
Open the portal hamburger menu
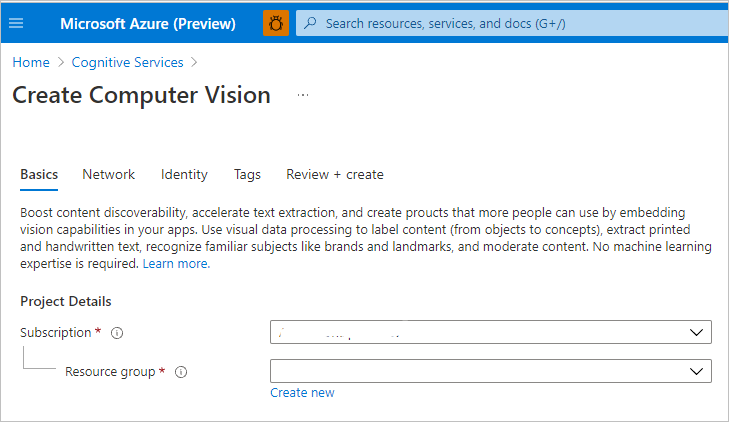(x=16, y=23)
